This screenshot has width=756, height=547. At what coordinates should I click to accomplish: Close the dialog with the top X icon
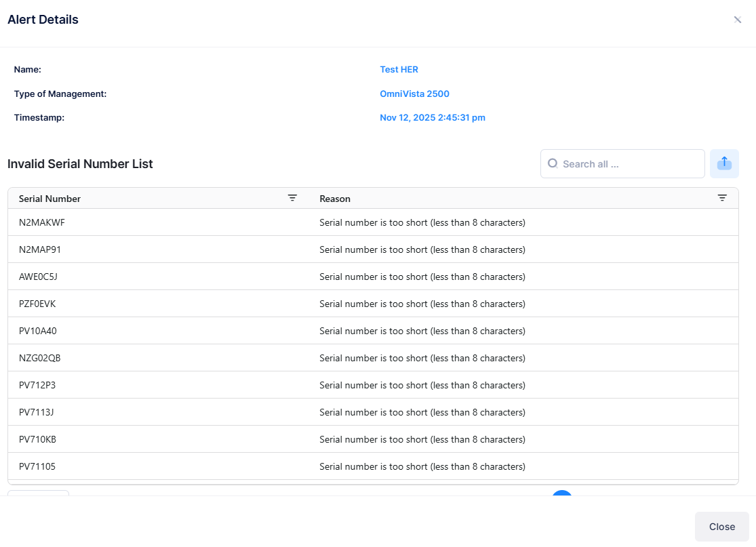tap(738, 20)
